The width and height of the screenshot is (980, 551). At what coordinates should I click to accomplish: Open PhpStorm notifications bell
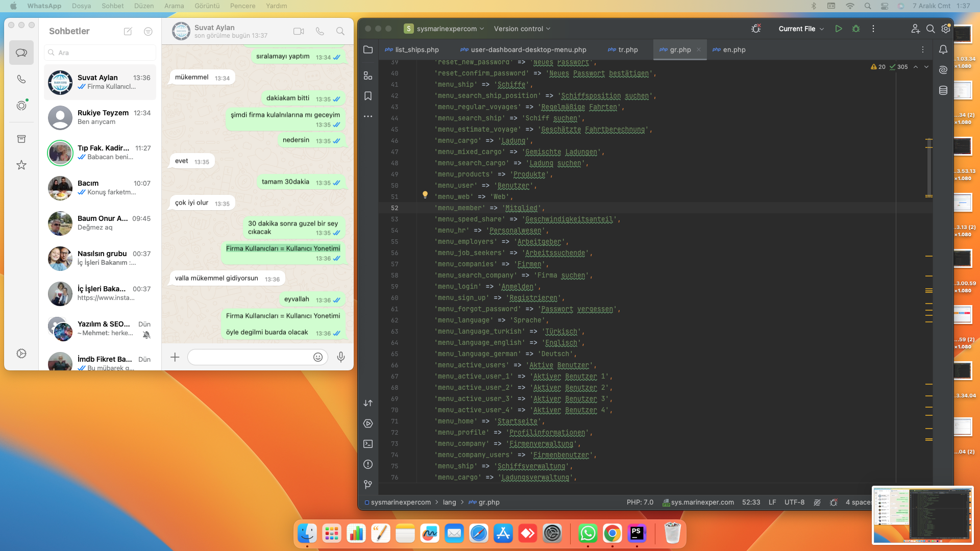click(x=943, y=49)
